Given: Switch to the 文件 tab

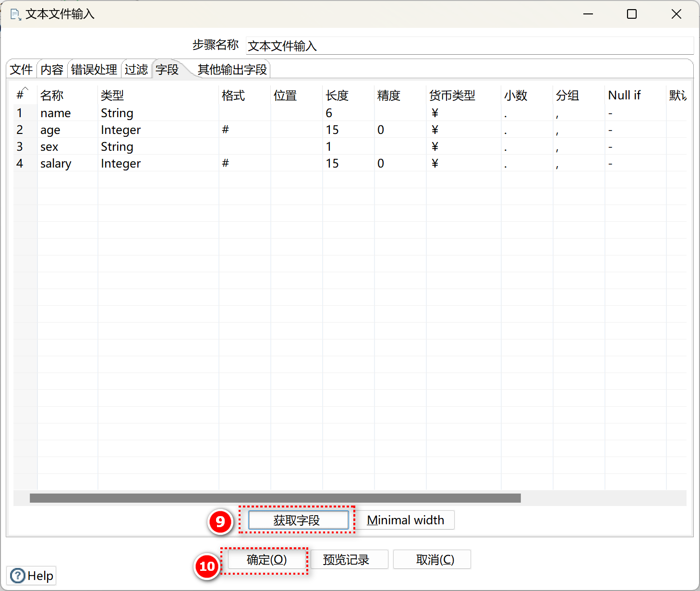Looking at the screenshot, I should tap(21, 70).
